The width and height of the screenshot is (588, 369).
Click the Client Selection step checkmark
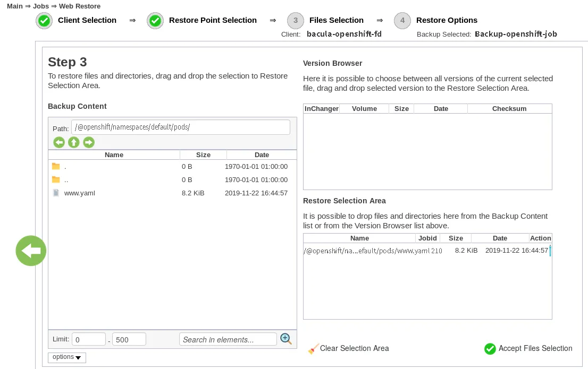[44, 21]
